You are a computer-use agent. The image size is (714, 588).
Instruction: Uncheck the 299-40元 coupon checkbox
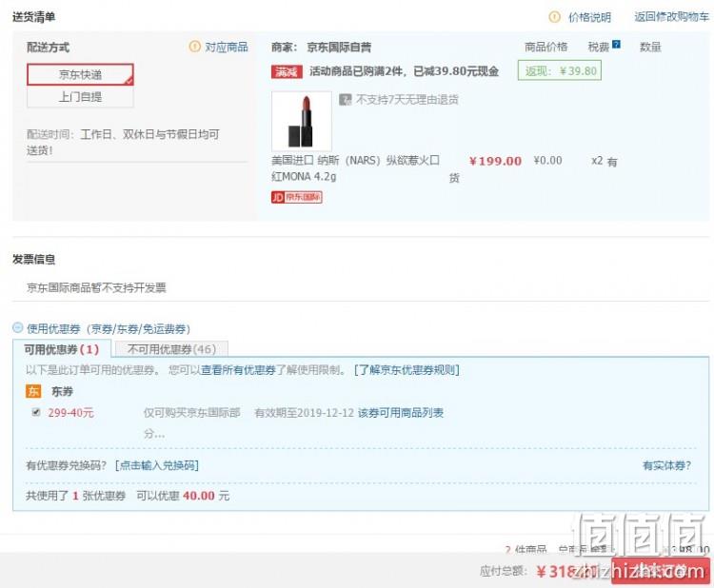[x=36, y=412]
